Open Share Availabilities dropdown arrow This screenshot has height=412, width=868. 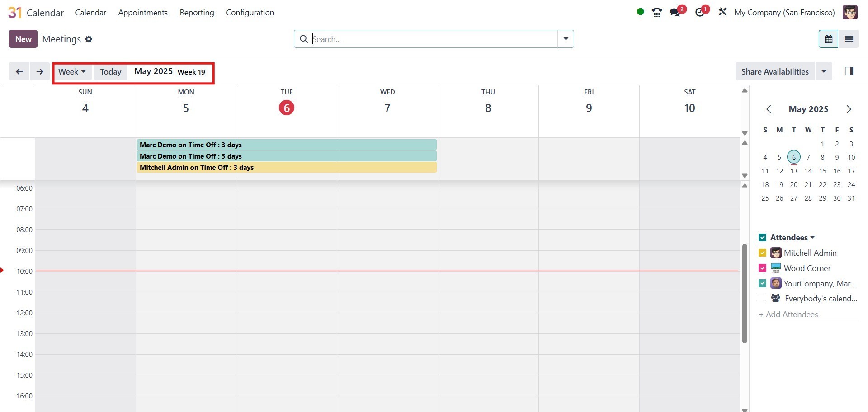pyautogui.click(x=823, y=71)
